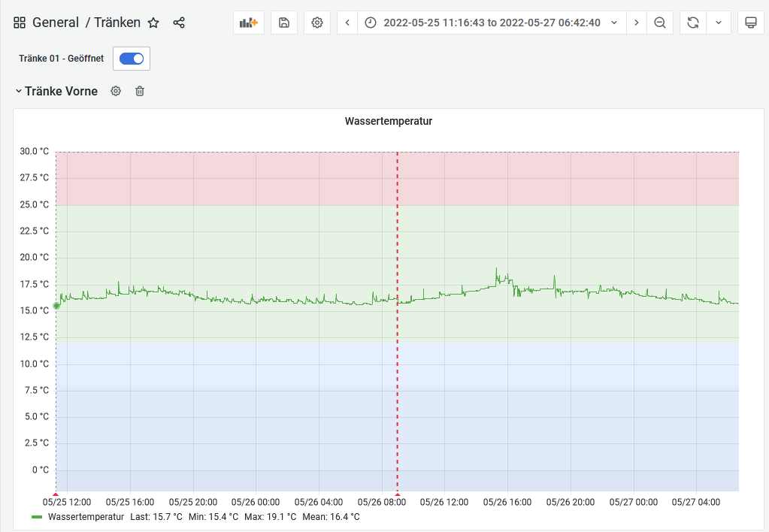
Task: Toggle Wassertemperatur series visibility in legend
Action: (86, 517)
